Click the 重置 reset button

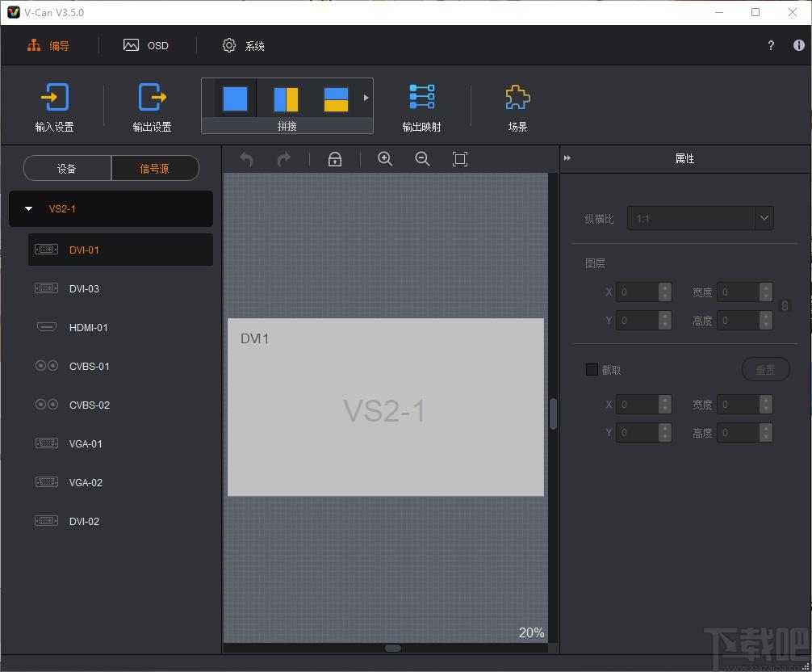(x=765, y=369)
